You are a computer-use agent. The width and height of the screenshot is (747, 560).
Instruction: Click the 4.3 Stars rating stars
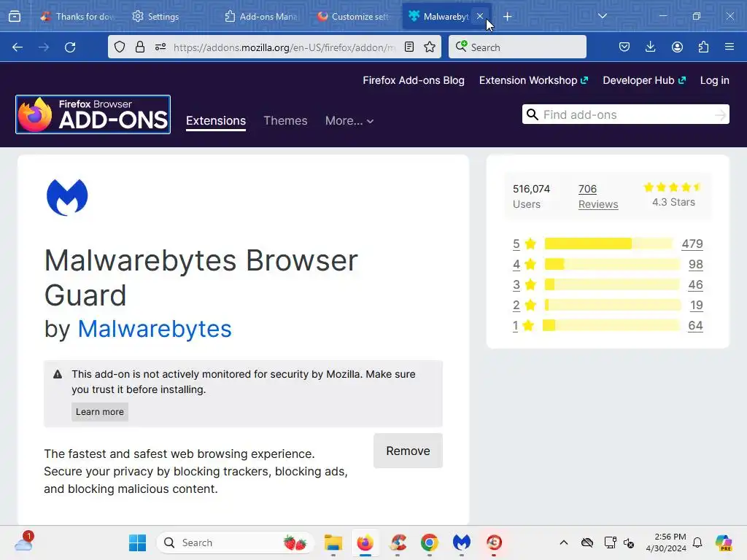point(673,187)
